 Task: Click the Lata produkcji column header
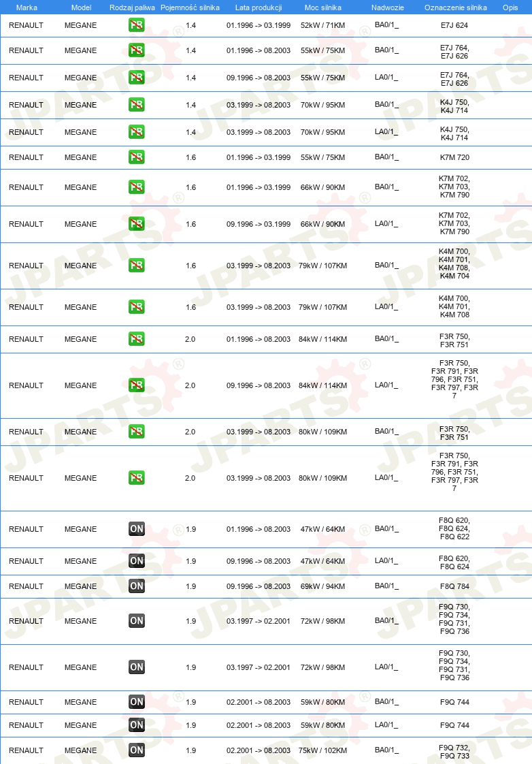point(259,7)
